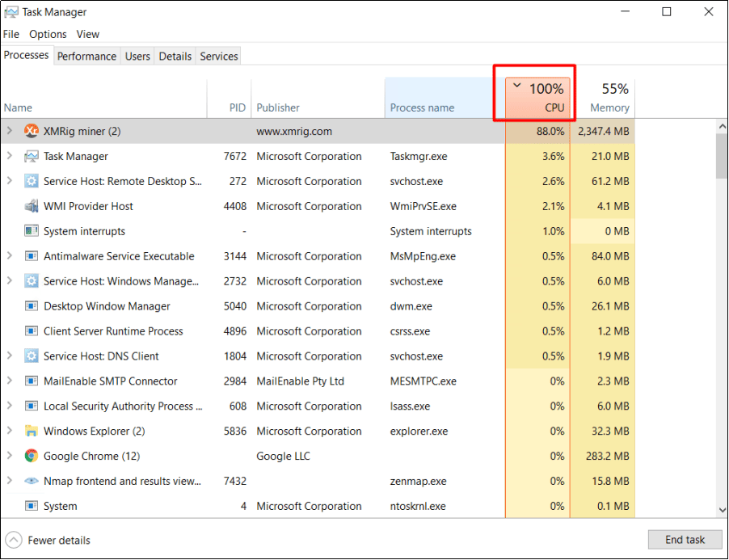Viewport: 729px width, 560px height.
Task: Click the XMRig miner process icon
Action: click(32, 131)
